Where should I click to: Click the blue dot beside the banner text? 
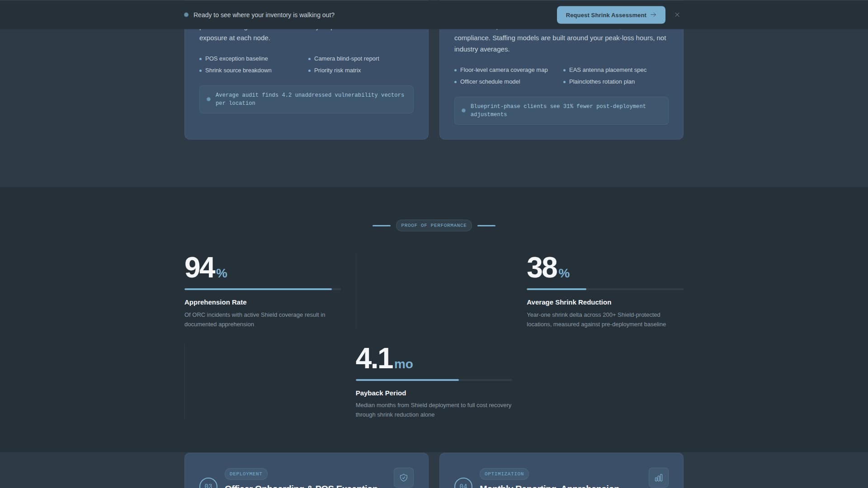[186, 15]
